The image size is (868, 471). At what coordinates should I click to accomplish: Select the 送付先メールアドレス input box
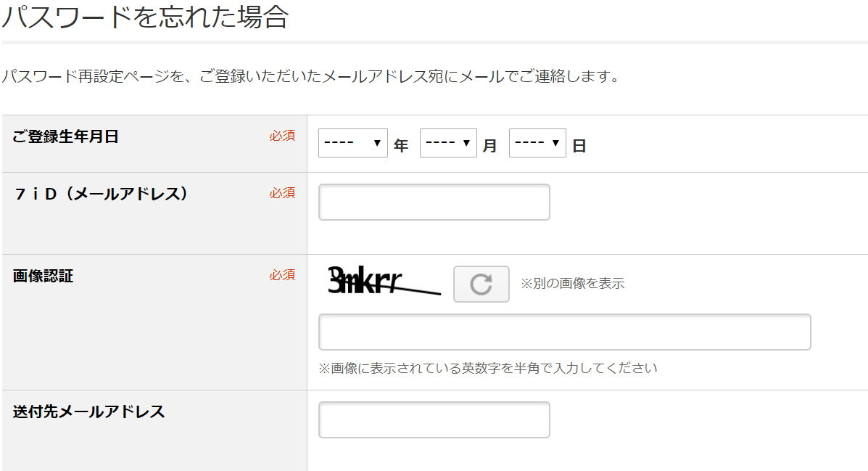point(434,420)
